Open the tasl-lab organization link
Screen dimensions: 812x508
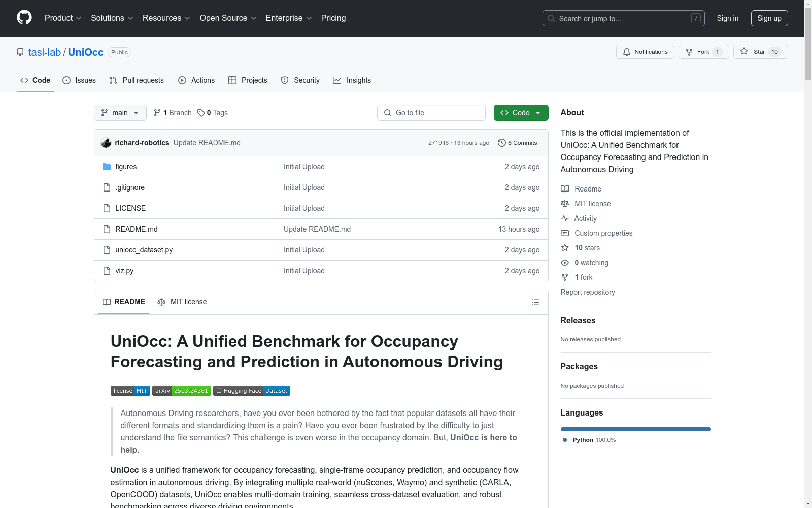coord(45,52)
